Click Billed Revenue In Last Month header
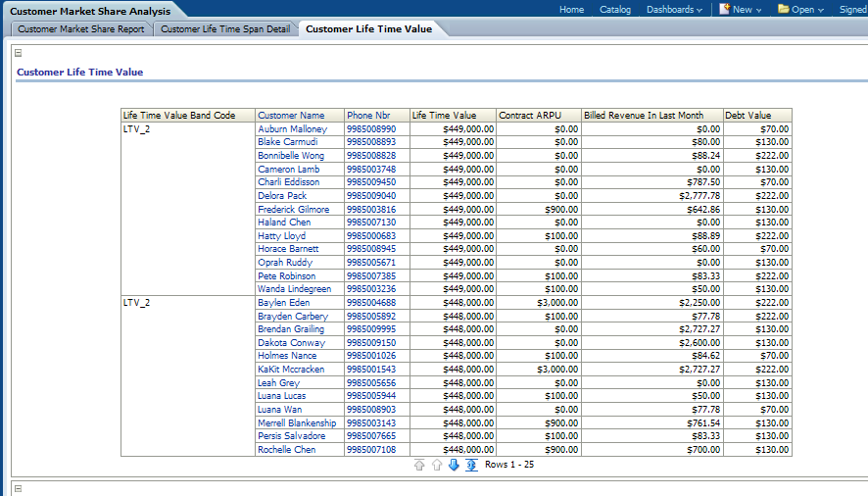Image resolution: width=868 pixels, height=496 pixels. point(644,116)
